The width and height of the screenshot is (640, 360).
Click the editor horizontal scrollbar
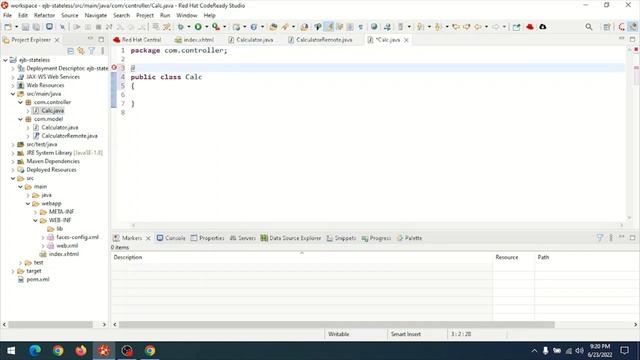click(377, 225)
